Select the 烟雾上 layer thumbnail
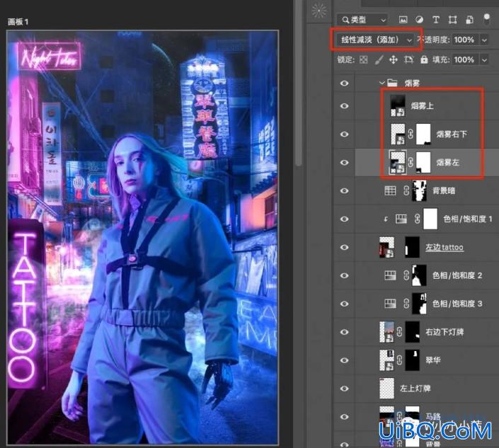The image size is (499, 448). click(398, 105)
